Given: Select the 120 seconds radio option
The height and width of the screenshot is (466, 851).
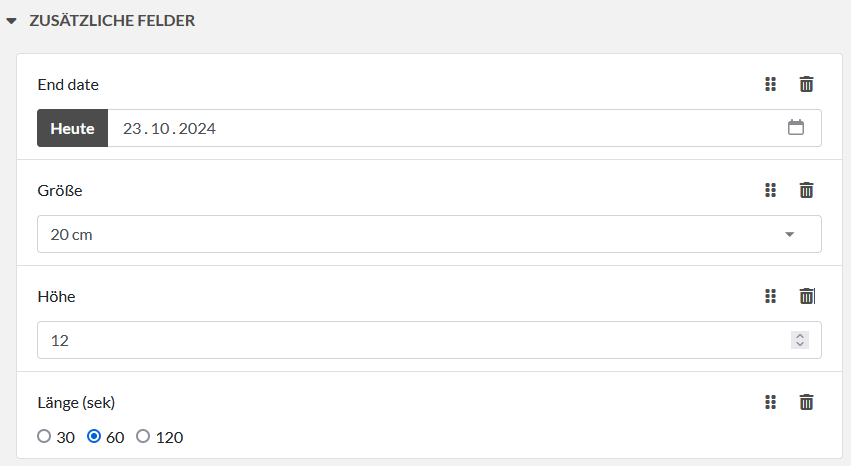Looking at the screenshot, I should [143, 437].
